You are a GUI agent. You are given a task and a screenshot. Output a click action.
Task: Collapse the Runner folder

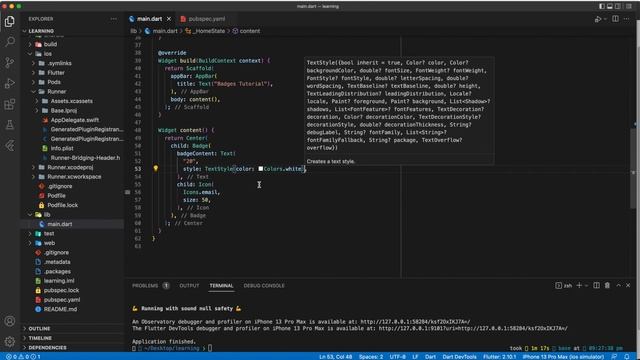(x=33, y=91)
